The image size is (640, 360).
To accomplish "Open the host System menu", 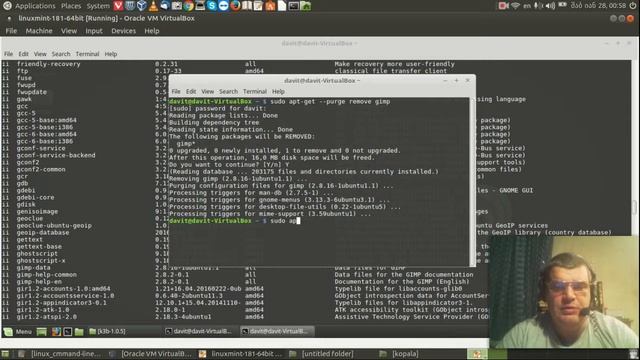I will [98, 6].
